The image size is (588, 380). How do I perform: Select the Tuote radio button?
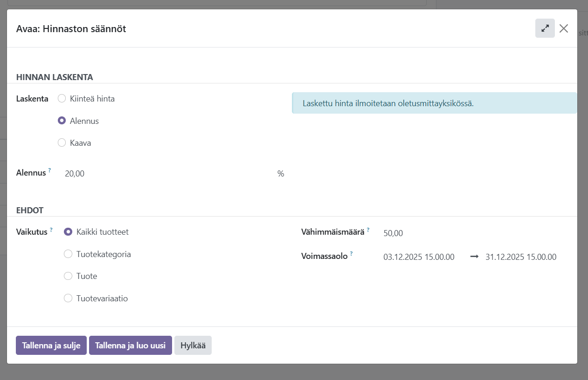[x=68, y=276]
